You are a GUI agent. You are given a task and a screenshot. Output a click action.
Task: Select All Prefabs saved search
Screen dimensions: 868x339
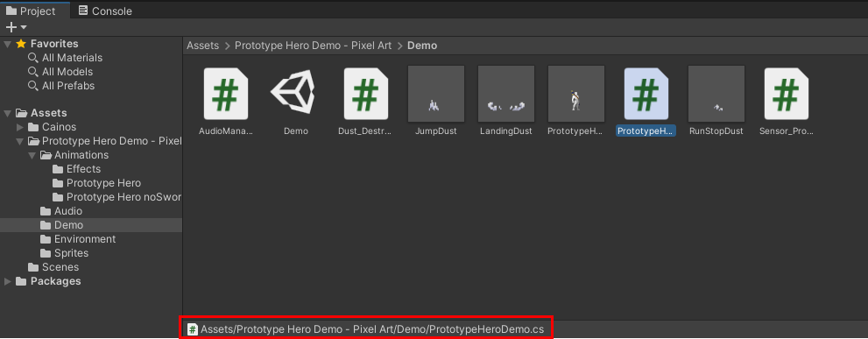[x=68, y=86]
